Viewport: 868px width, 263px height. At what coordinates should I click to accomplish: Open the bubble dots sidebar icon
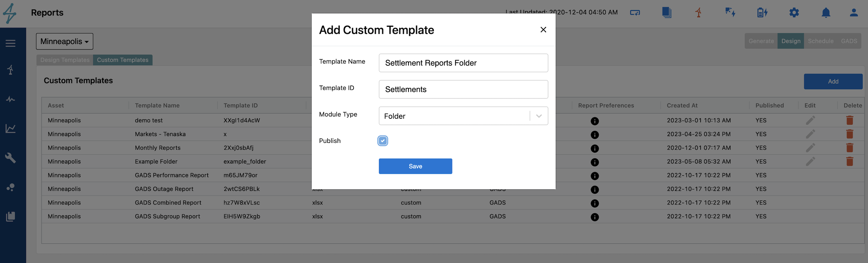pos(10,187)
